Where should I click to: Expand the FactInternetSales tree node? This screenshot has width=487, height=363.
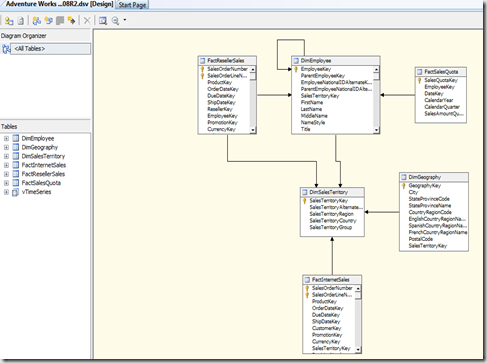tap(6, 165)
